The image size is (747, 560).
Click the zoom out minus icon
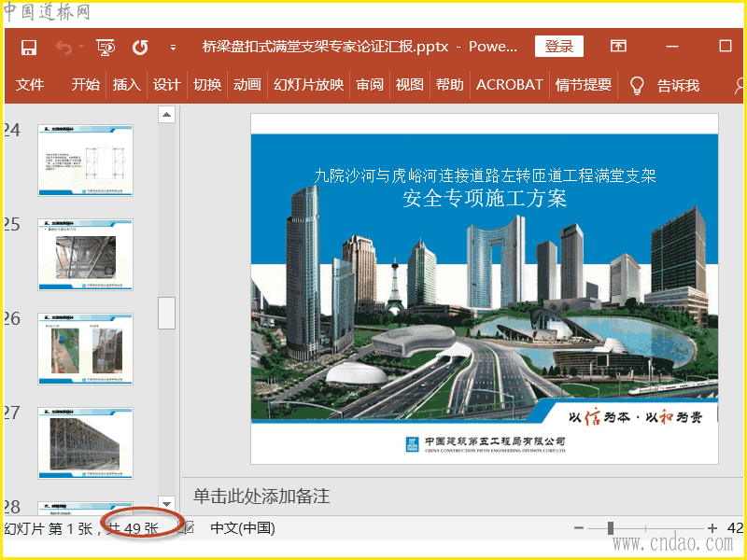pyautogui.click(x=579, y=528)
